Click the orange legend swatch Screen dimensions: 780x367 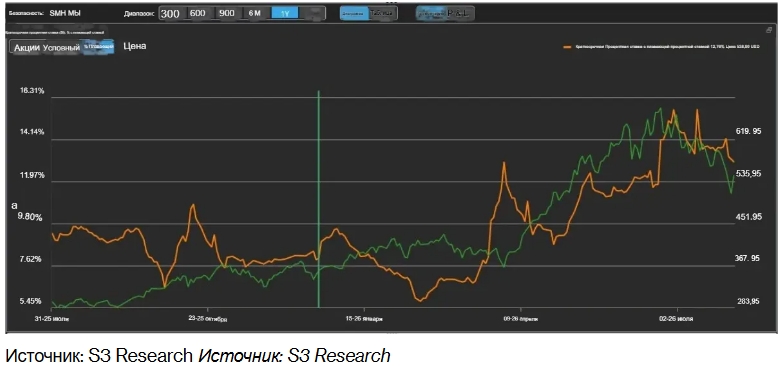pyautogui.click(x=567, y=47)
